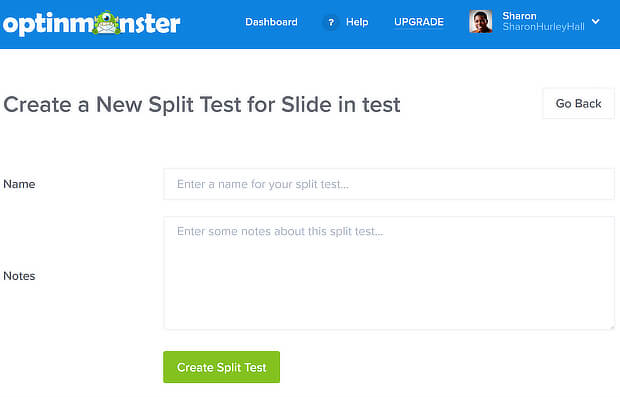Click the UPGRADE link
This screenshot has height=397, width=620.
click(x=419, y=22)
